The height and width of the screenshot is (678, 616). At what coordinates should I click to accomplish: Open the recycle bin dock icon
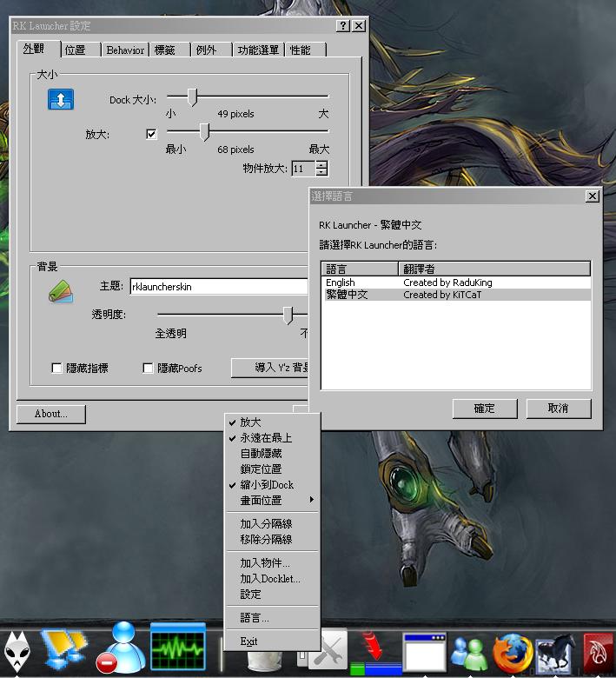coord(264,661)
